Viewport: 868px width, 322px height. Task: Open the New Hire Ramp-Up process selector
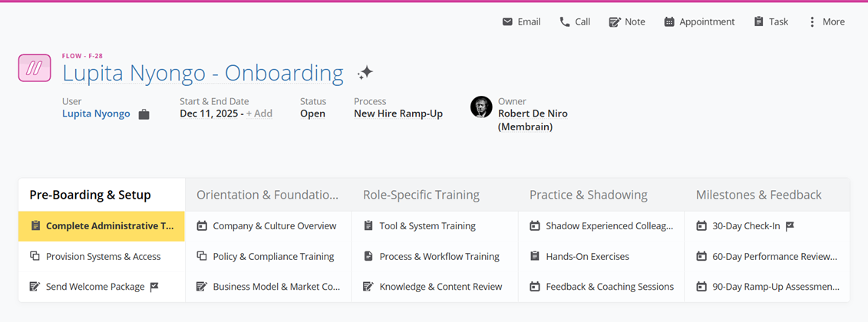[x=398, y=113]
